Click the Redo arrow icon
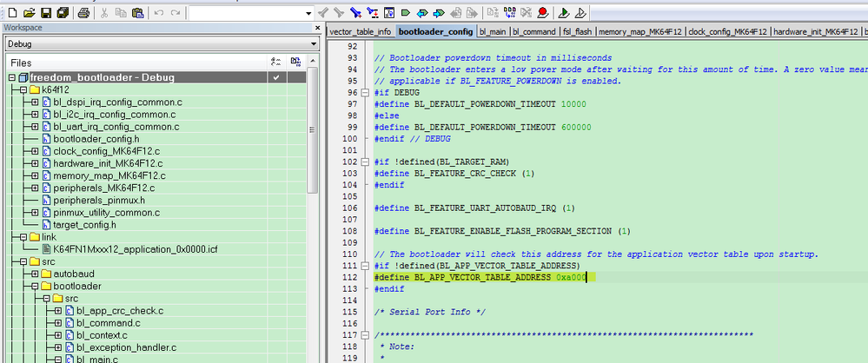The height and width of the screenshot is (363, 868). (x=176, y=12)
